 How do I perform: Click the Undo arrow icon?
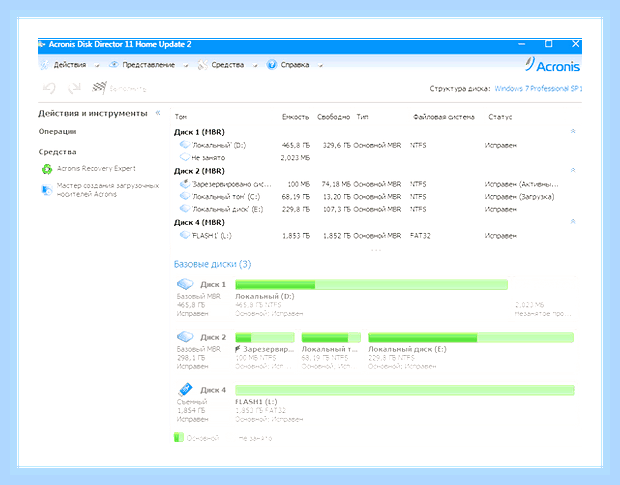[49, 88]
